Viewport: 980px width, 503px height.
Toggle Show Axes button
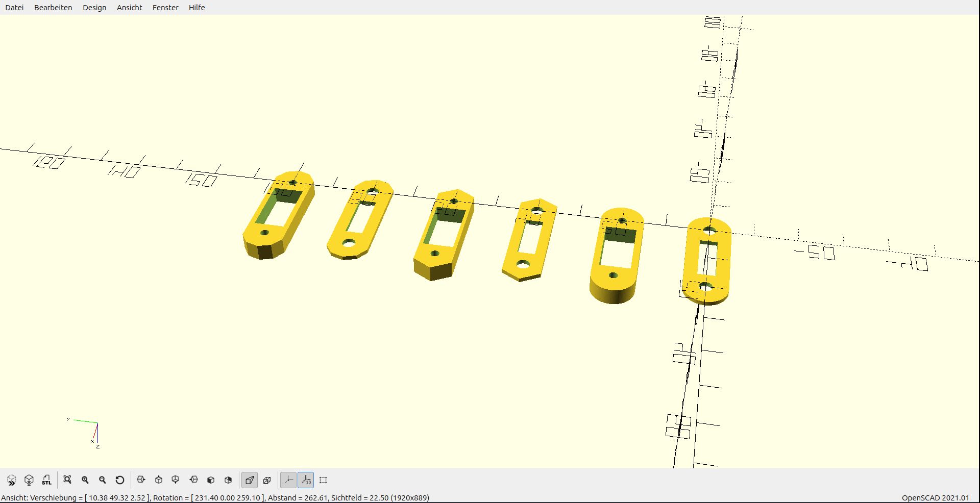click(x=288, y=480)
